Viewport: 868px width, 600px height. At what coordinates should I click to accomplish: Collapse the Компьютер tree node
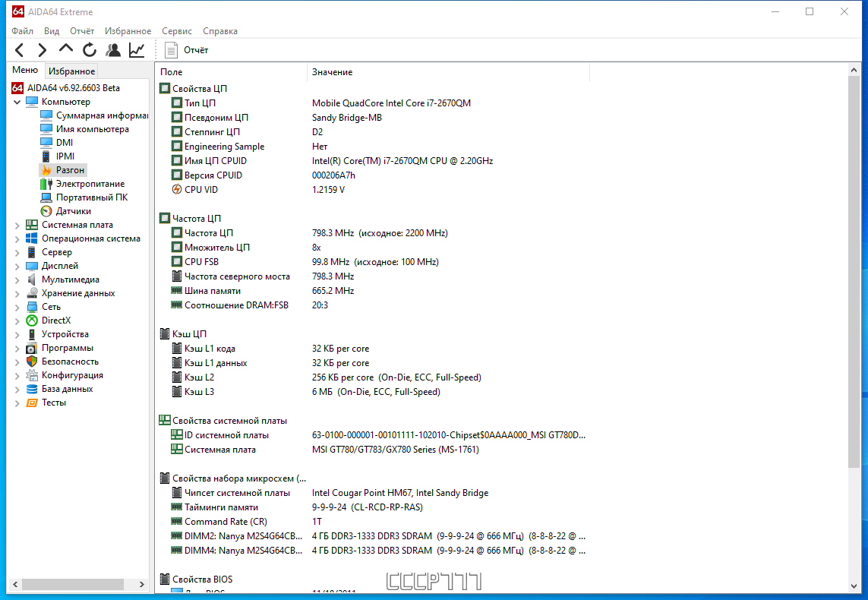(17, 102)
